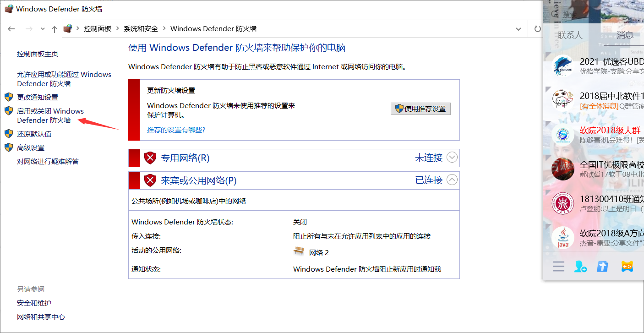Open the 2018届中北软件 group chat in QQ

[594, 100]
